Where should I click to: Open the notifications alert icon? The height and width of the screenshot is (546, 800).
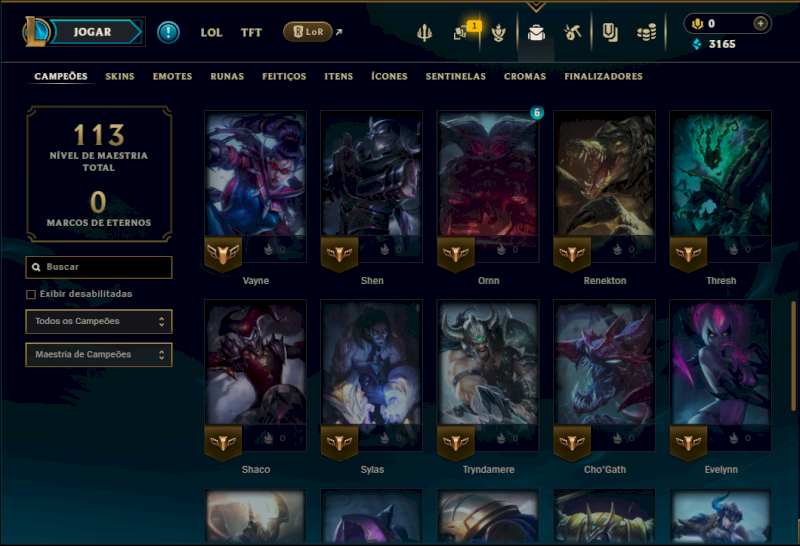[x=168, y=32]
